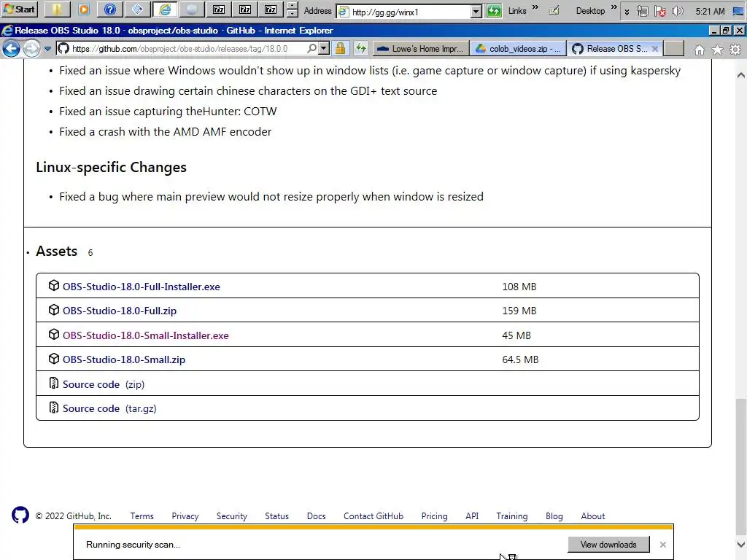Screen dimensions: 747x560
Task: Click the page scrollbar up arrow
Action: point(741,75)
